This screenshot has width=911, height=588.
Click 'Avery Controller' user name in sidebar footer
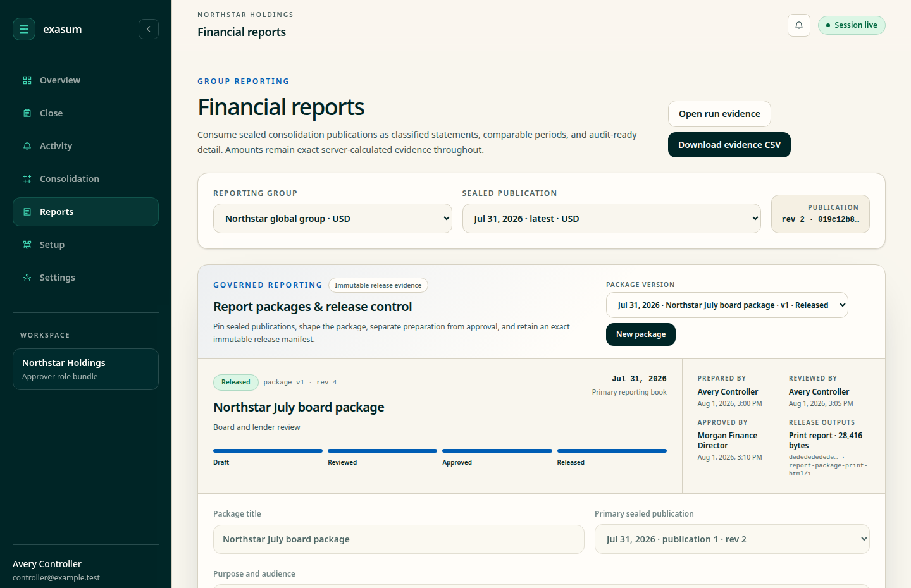click(47, 564)
